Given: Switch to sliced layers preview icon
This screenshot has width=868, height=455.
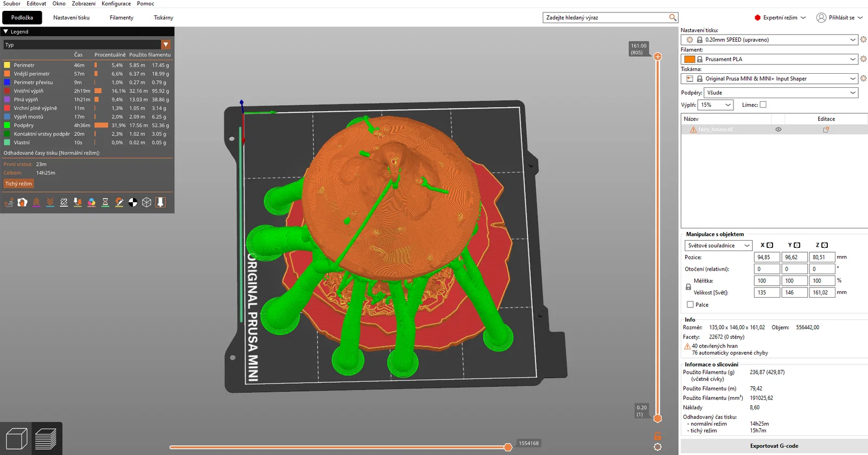Looking at the screenshot, I should [46, 439].
